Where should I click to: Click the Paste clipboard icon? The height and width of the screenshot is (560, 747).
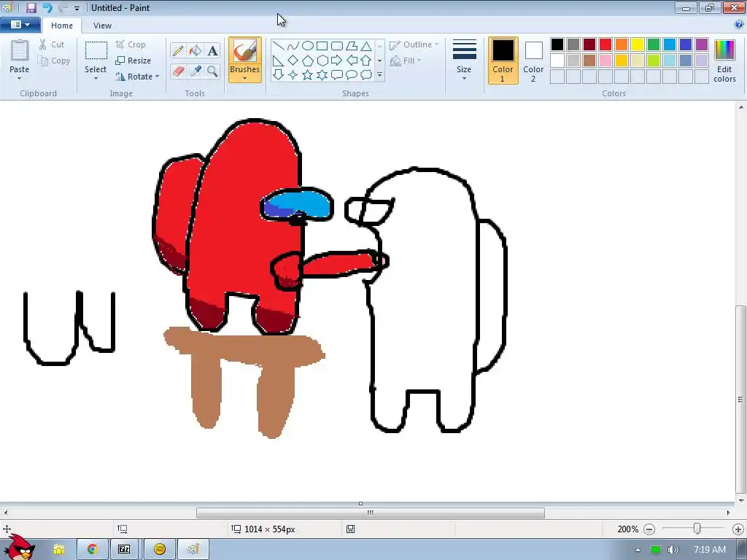pos(20,50)
